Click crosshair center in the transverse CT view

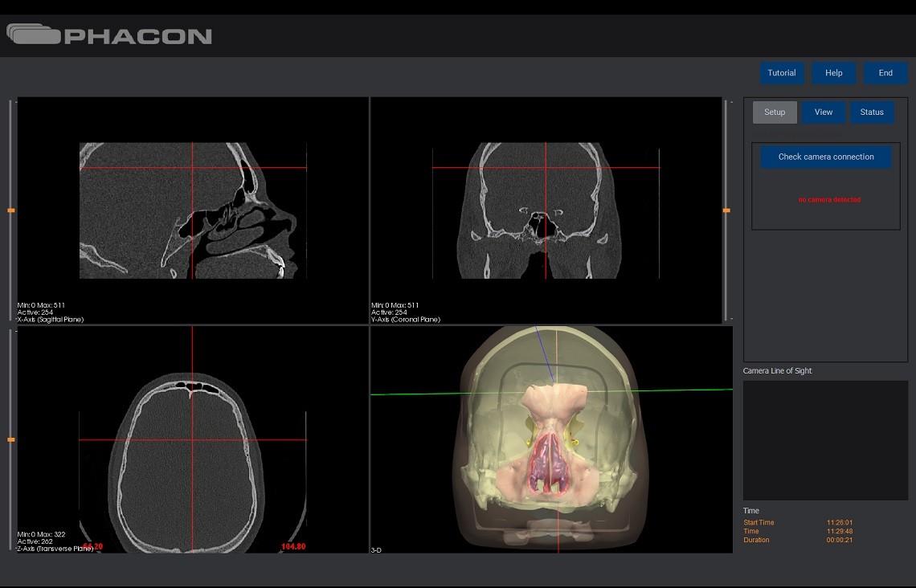(x=192, y=439)
